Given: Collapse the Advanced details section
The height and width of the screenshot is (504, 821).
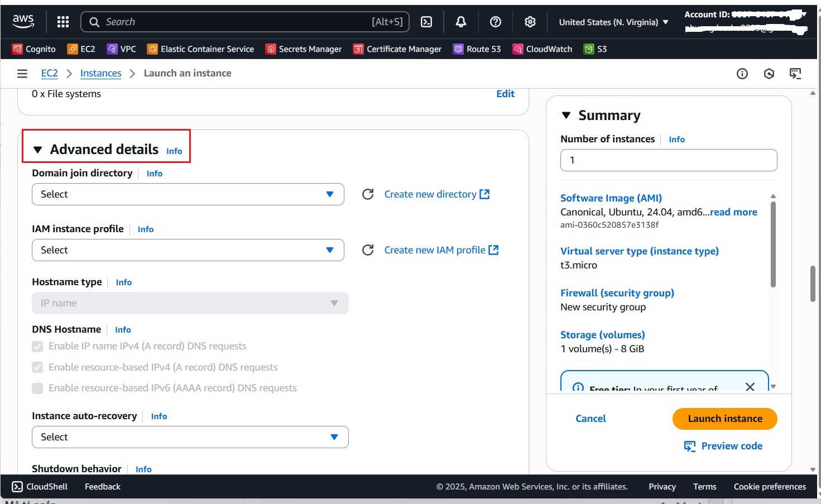Looking at the screenshot, I should 37,149.
